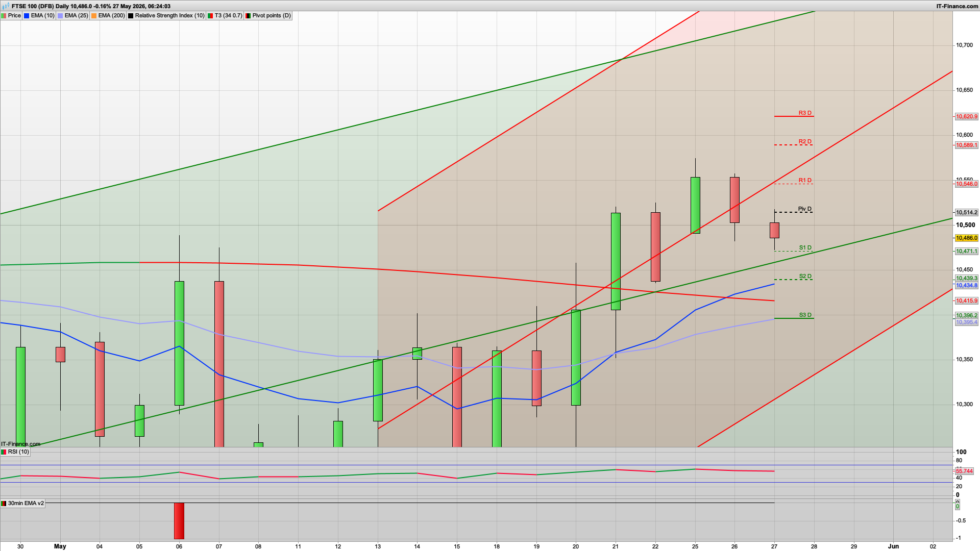Click the RSI (10) panel color icon
This screenshot has width=980, height=551.
coord(4,452)
